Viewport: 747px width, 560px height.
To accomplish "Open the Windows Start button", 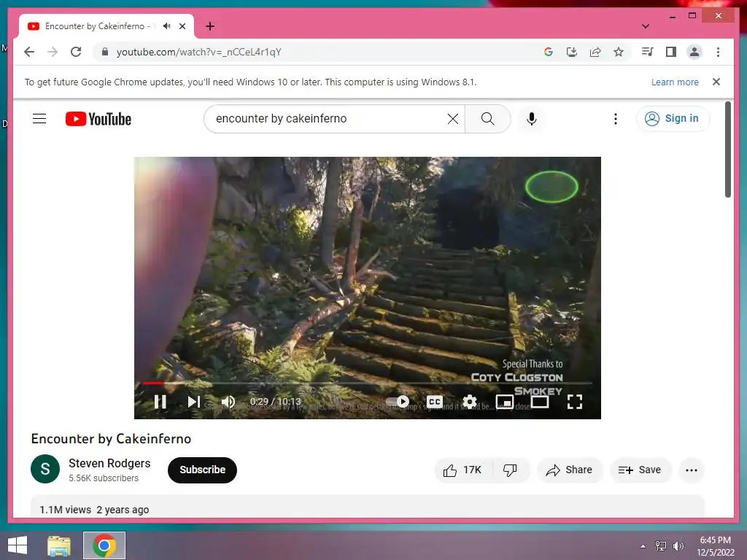I will pos(18,545).
